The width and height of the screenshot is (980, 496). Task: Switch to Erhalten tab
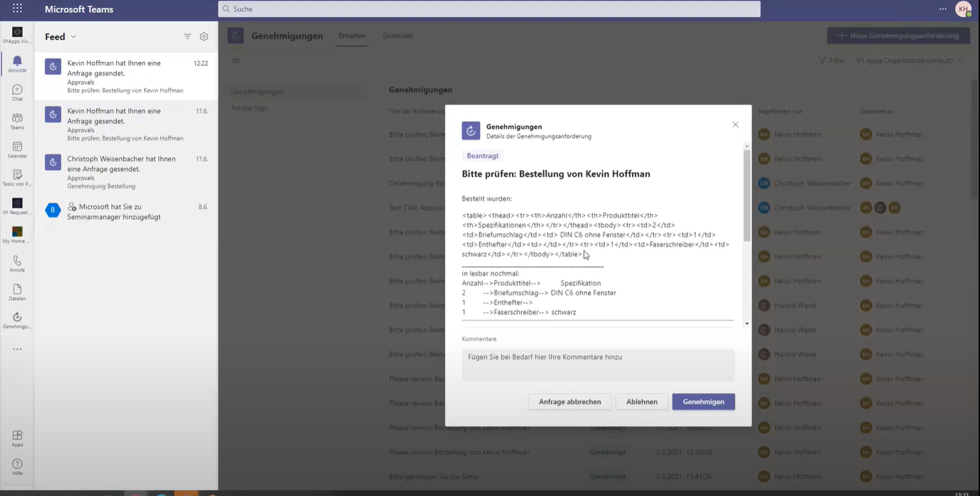[351, 36]
